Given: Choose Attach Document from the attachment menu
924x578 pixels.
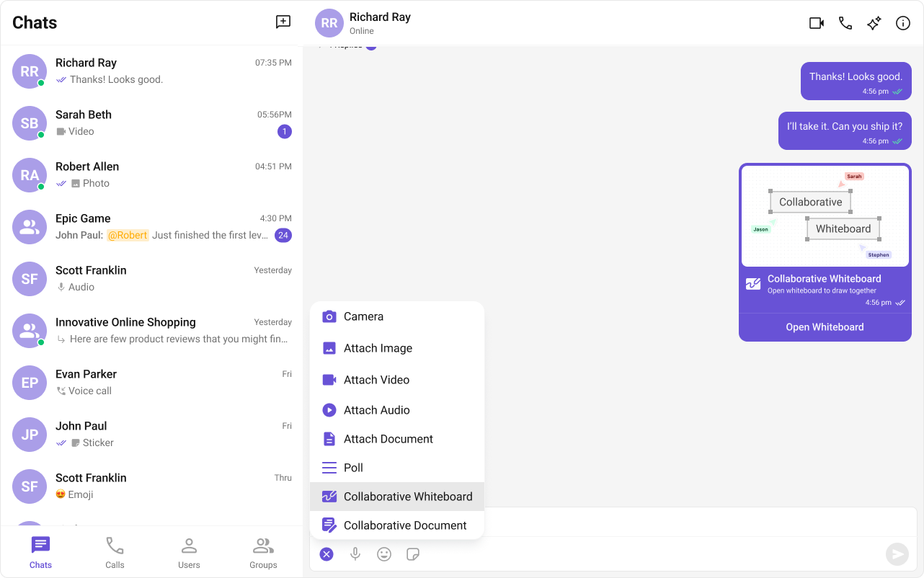Looking at the screenshot, I should point(387,438).
